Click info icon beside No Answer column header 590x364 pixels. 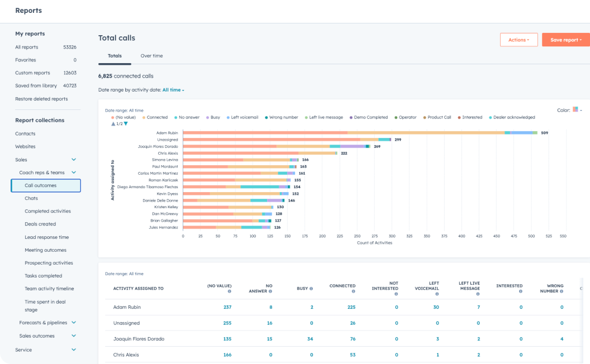pyautogui.click(x=270, y=291)
